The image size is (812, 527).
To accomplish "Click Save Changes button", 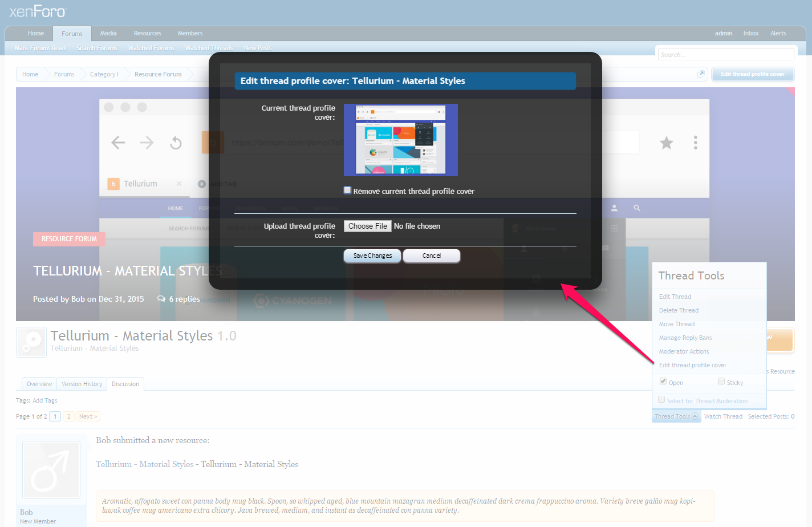I will coord(372,256).
